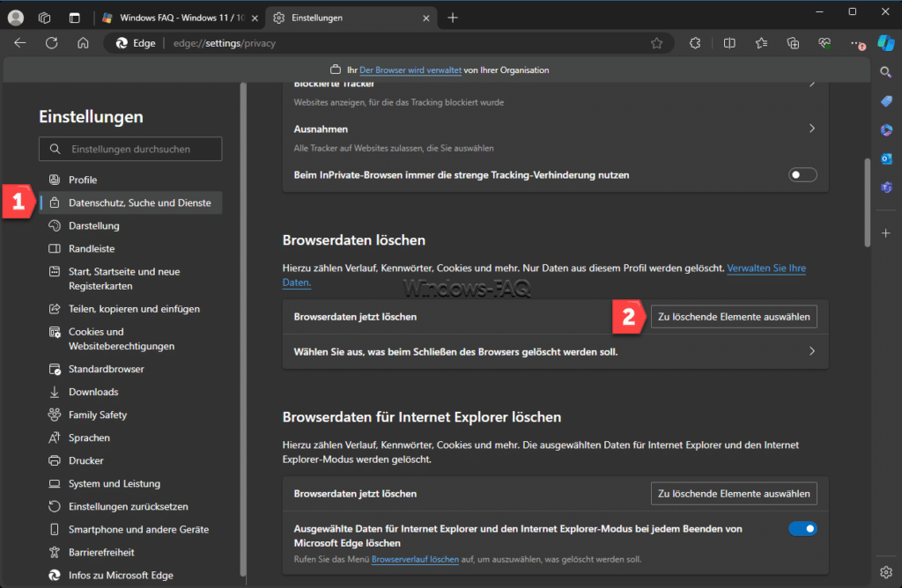Image resolution: width=902 pixels, height=588 pixels.
Task: Open Start, Startseite und neue Registerkarten
Action: click(x=131, y=279)
